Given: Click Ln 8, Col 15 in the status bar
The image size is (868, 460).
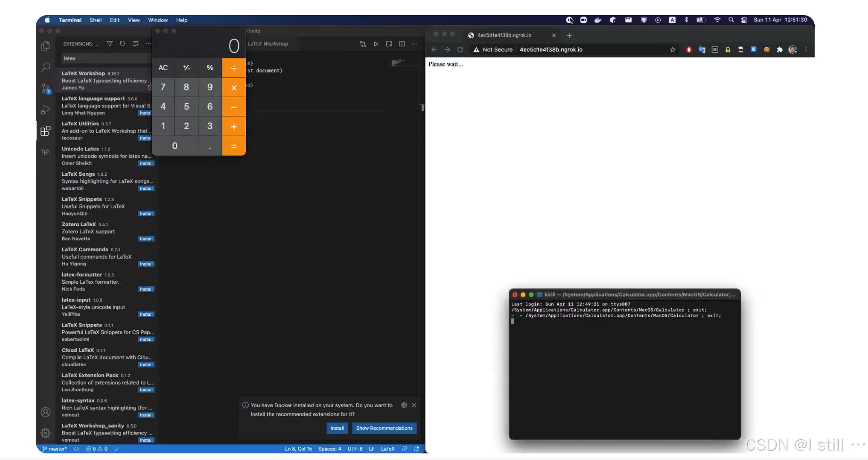Looking at the screenshot, I should tap(298, 449).
